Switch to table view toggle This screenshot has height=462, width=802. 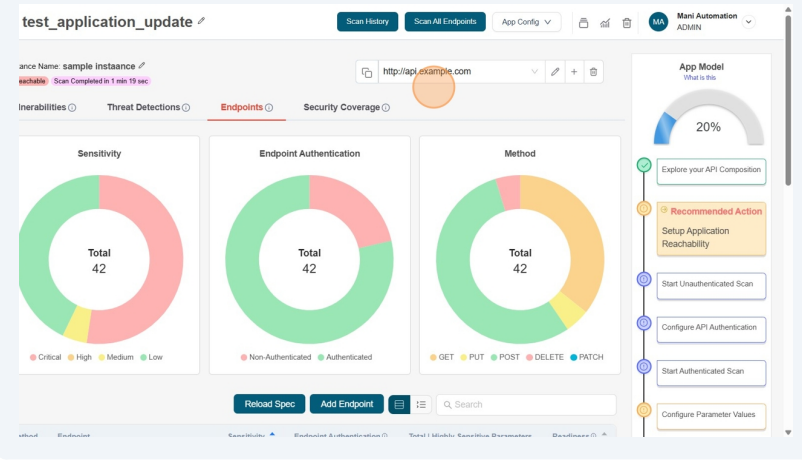(x=399, y=404)
